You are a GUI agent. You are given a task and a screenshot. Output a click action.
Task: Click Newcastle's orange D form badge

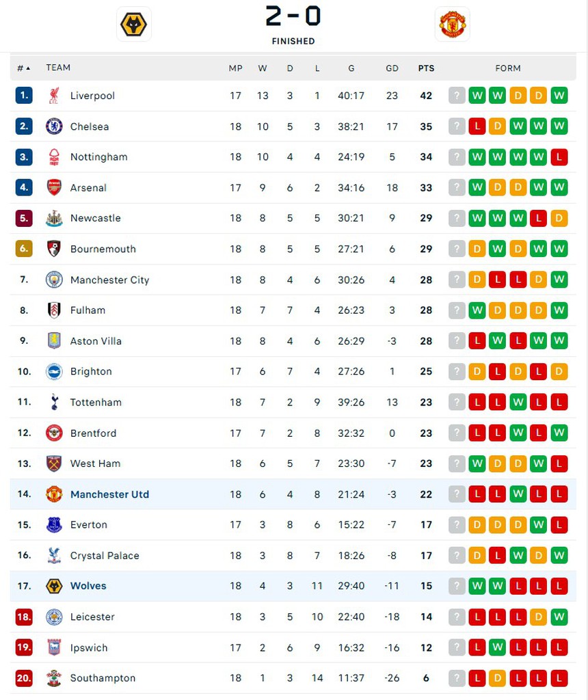[x=559, y=218]
